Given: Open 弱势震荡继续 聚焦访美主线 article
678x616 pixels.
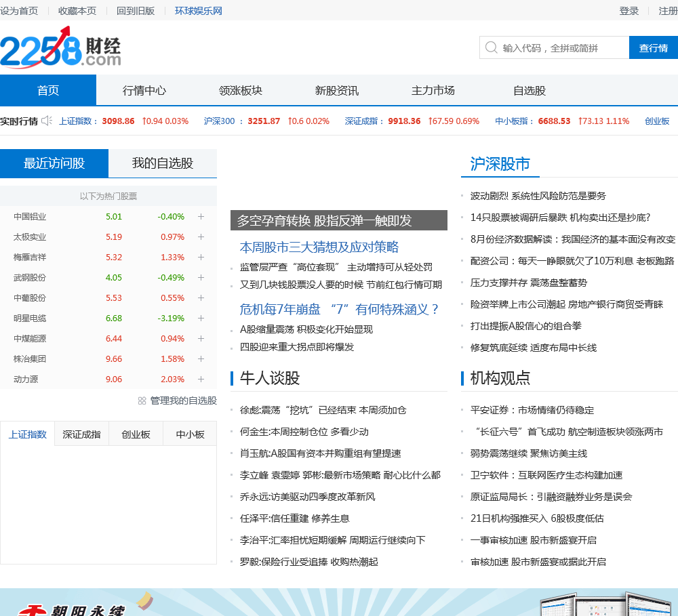Looking at the screenshot, I should (529, 453).
